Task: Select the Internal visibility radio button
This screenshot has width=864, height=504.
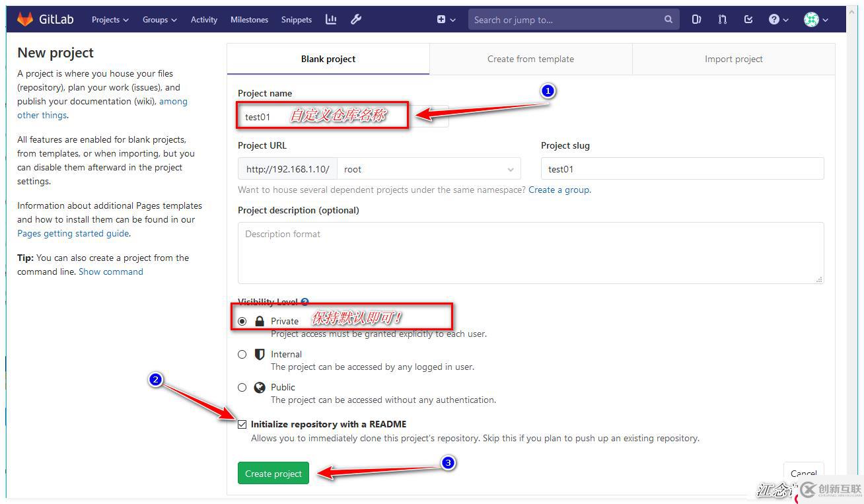Action: pyautogui.click(x=242, y=354)
